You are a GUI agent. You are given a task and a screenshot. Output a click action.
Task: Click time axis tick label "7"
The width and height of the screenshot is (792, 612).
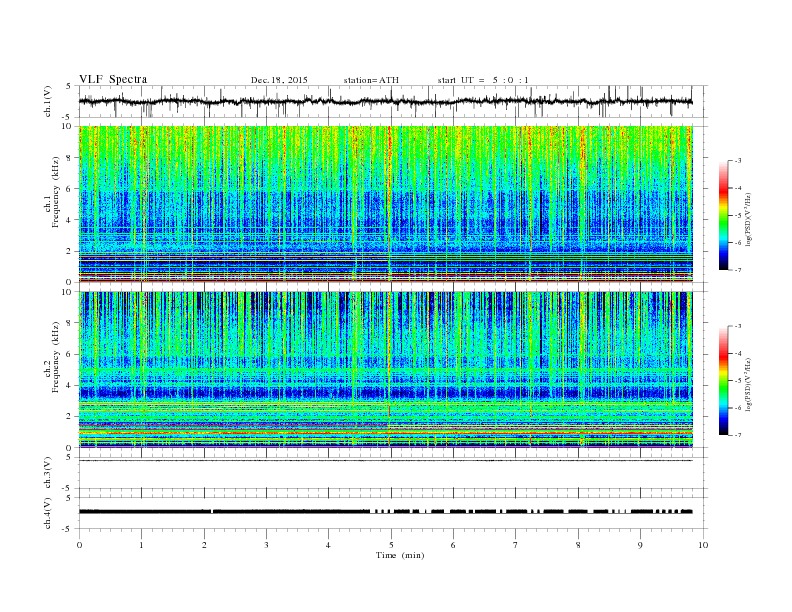[x=515, y=545]
